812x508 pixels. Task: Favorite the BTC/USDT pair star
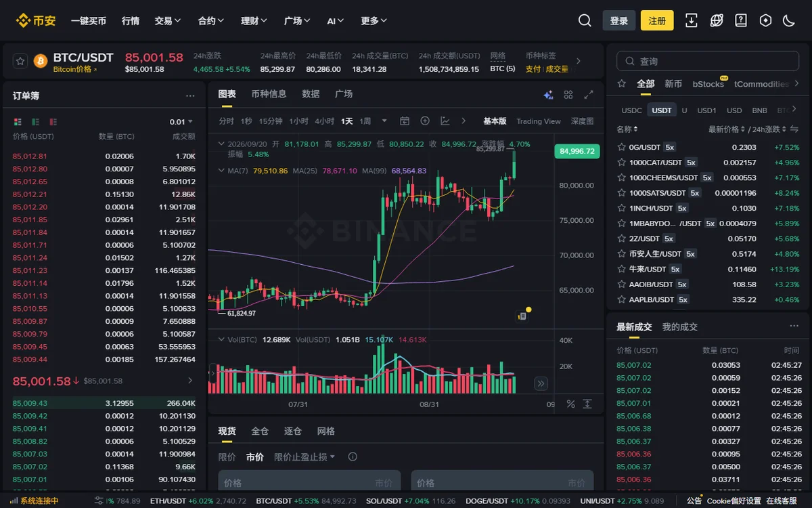click(x=20, y=61)
